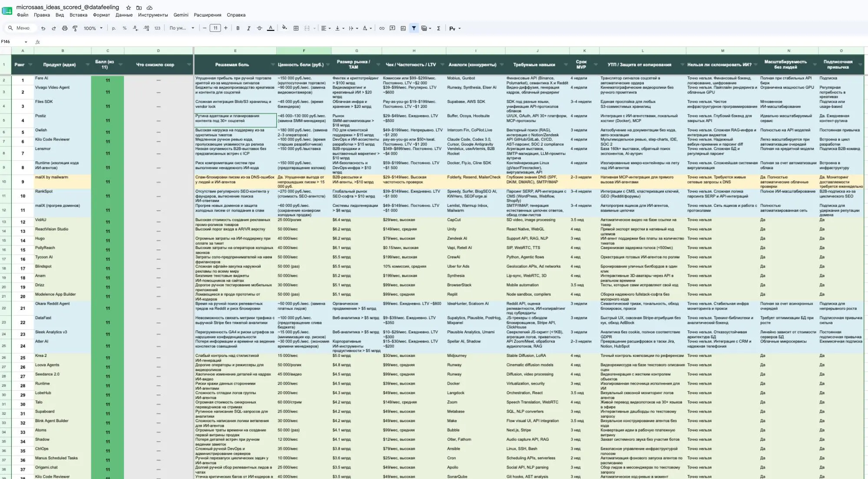The image size is (868, 479).
Task: Open the font family dropdown
Action: 182,28
